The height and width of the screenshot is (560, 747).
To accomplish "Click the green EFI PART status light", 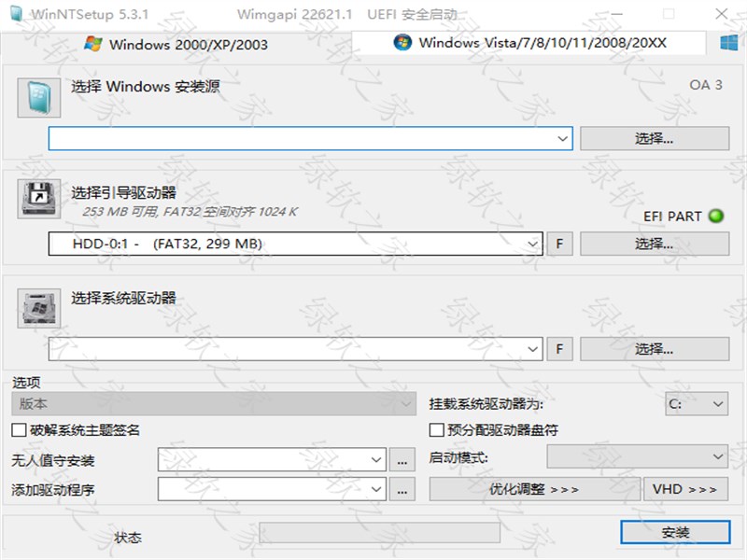I will [716, 217].
